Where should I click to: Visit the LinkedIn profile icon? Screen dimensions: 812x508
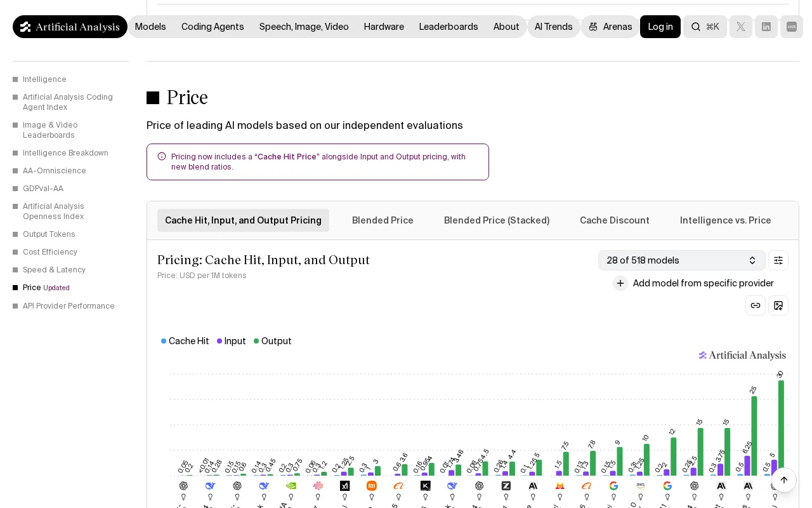tap(766, 27)
